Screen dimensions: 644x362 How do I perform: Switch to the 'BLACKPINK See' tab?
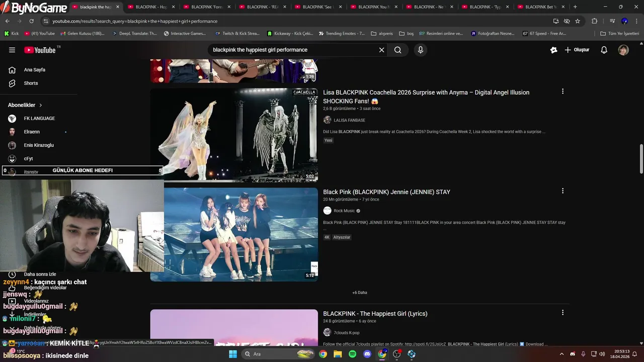click(318, 7)
